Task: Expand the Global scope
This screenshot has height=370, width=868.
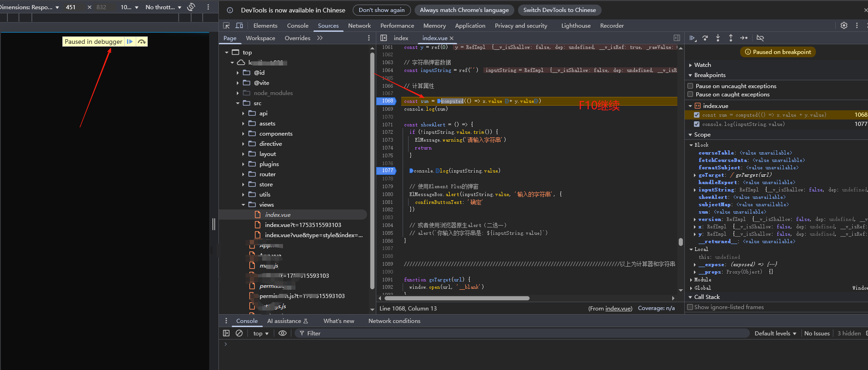Action: [691, 288]
